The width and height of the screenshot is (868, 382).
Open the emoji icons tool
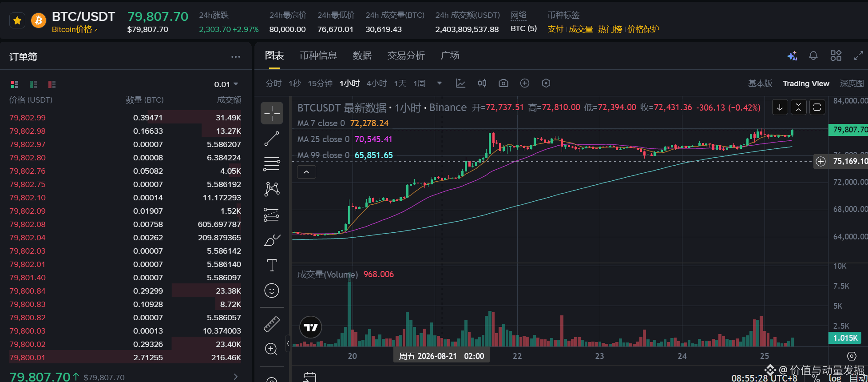(x=272, y=290)
